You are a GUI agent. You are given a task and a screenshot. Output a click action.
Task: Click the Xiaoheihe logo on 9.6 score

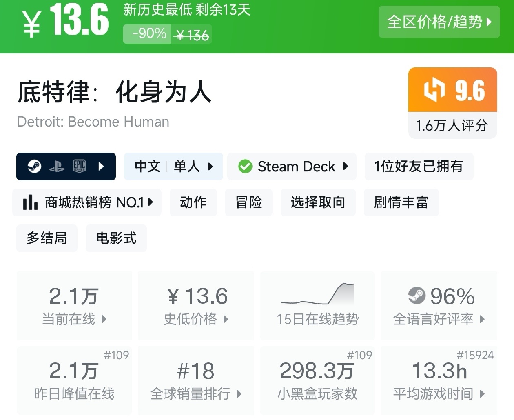[434, 90]
